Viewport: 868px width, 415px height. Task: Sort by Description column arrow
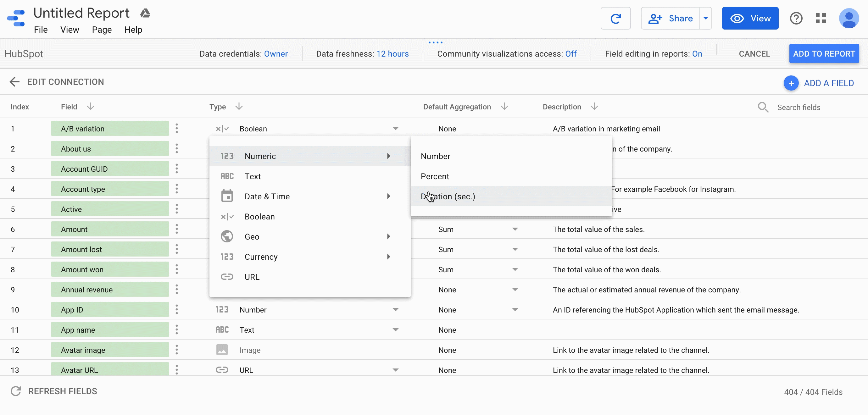(x=594, y=107)
